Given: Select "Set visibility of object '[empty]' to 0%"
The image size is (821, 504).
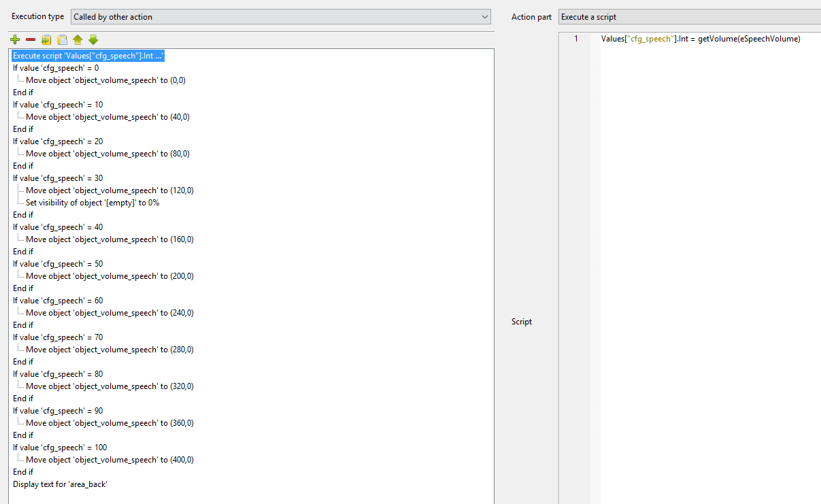Looking at the screenshot, I should pos(93,203).
